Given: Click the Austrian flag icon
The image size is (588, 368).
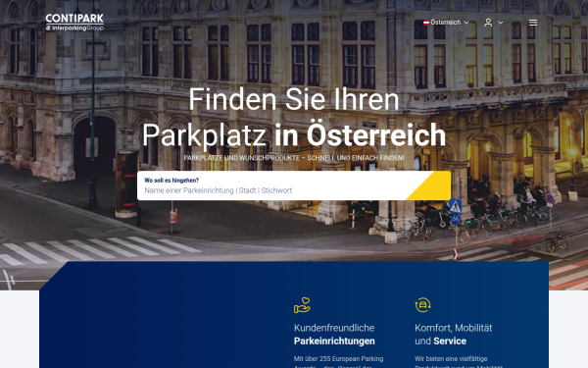Looking at the screenshot, I should (426, 23).
